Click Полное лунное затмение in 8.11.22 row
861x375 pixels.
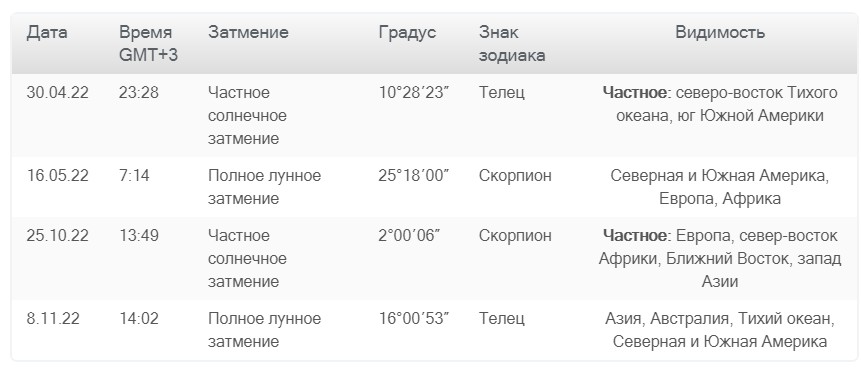tap(264, 331)
